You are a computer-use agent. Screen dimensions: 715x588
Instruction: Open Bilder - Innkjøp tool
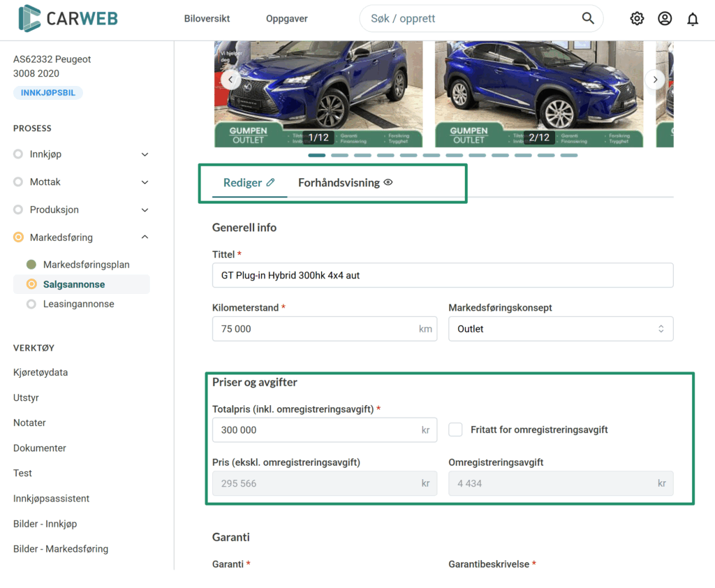(x=45, y=524)
